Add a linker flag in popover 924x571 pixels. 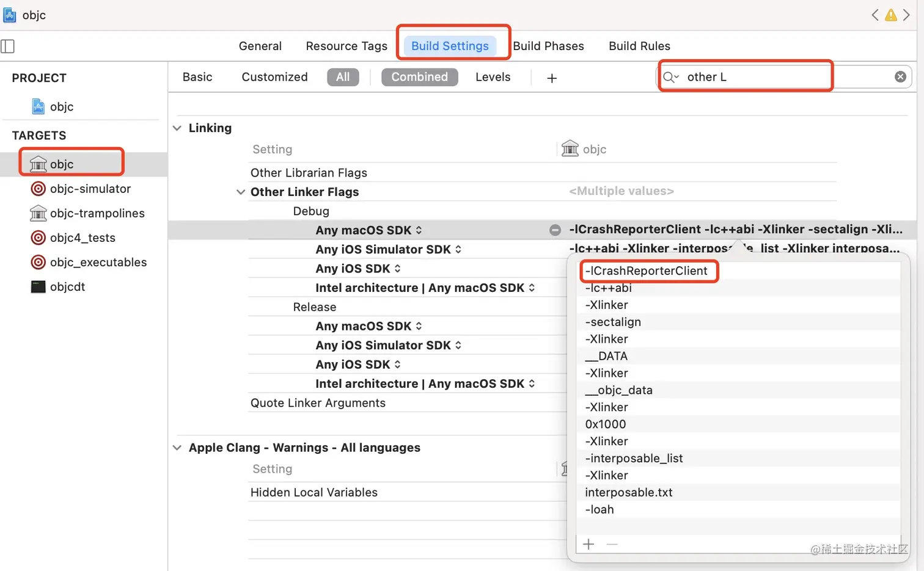588,544
